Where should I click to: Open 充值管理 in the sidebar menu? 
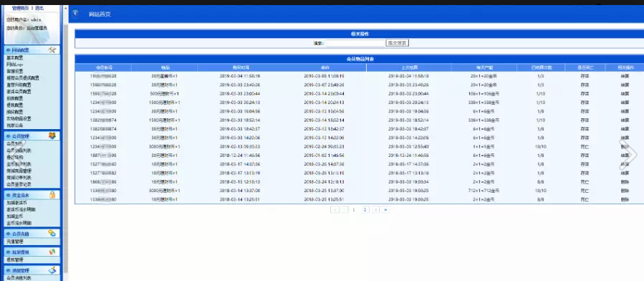15,242
